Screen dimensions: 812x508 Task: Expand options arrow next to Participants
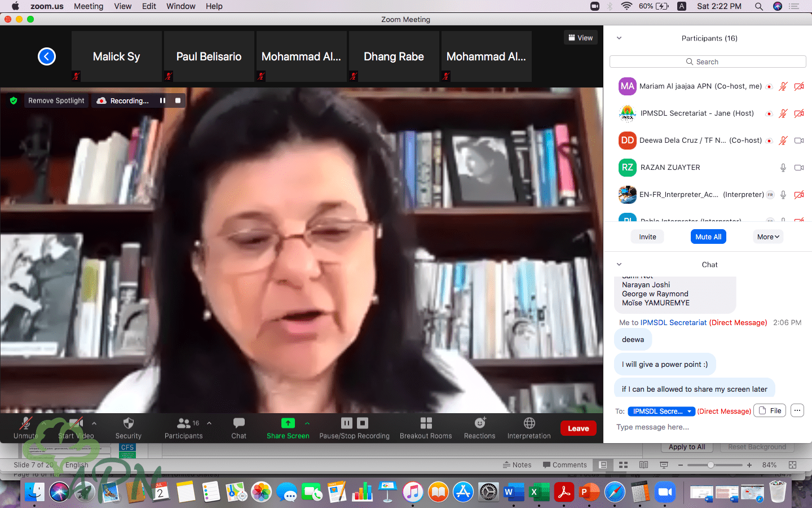point(209,423)
